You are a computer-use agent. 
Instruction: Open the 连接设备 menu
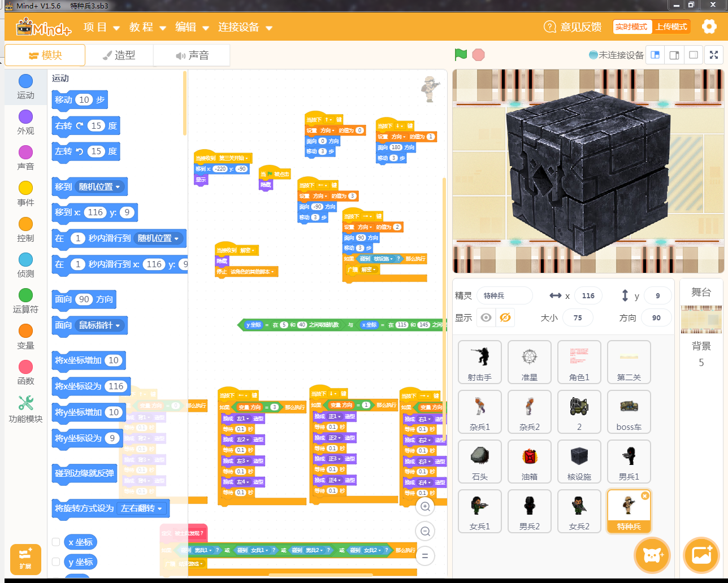coord(245,27)
